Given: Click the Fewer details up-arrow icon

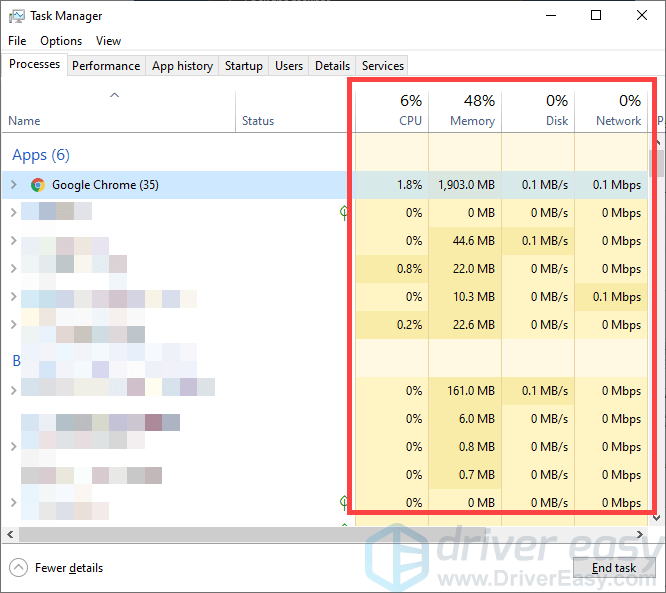Looking at the screenshot, I should point(18,568).
